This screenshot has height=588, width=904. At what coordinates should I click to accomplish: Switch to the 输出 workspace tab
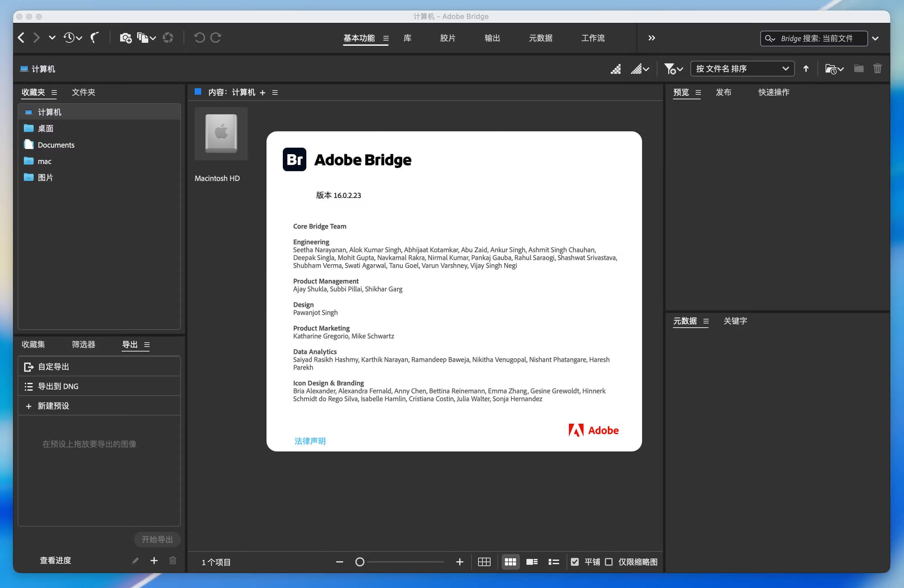coord(492,38)
